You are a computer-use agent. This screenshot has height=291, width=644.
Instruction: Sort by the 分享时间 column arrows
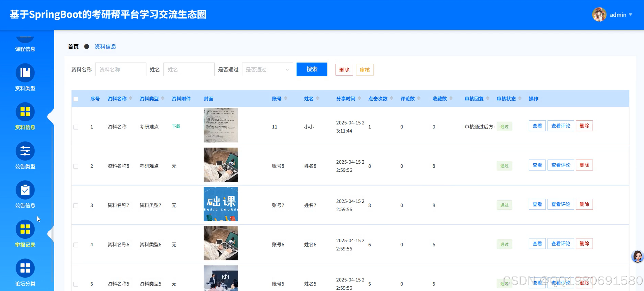point(360,99)
